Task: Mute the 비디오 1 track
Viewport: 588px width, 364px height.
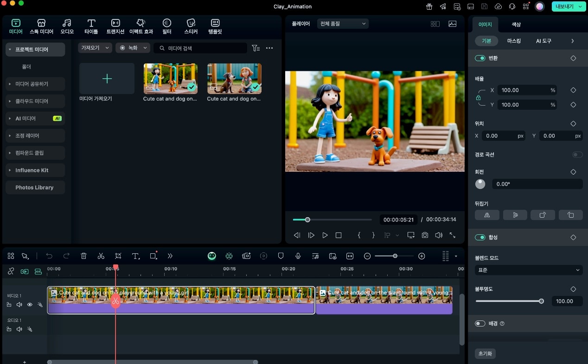Action: pos(19,305)
